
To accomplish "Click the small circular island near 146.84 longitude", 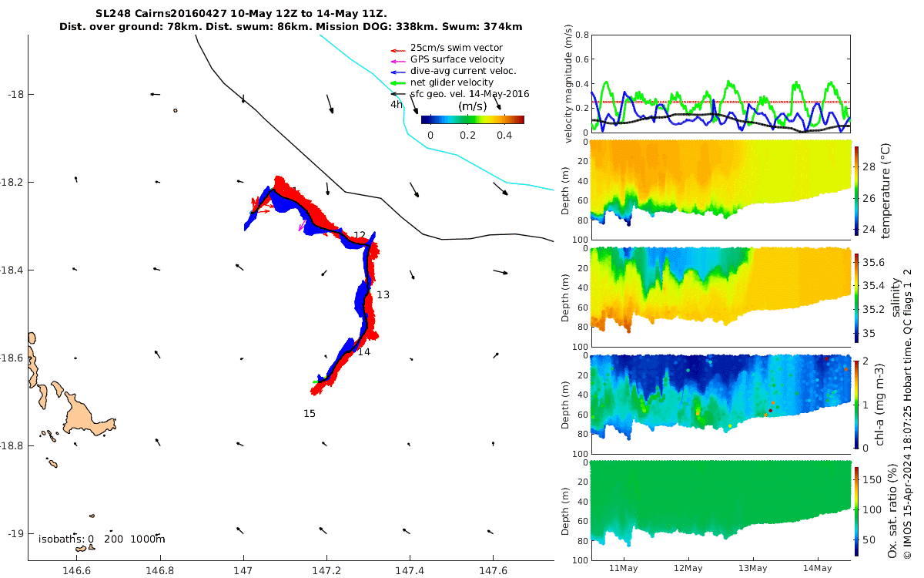I will [x=176, y=110].
